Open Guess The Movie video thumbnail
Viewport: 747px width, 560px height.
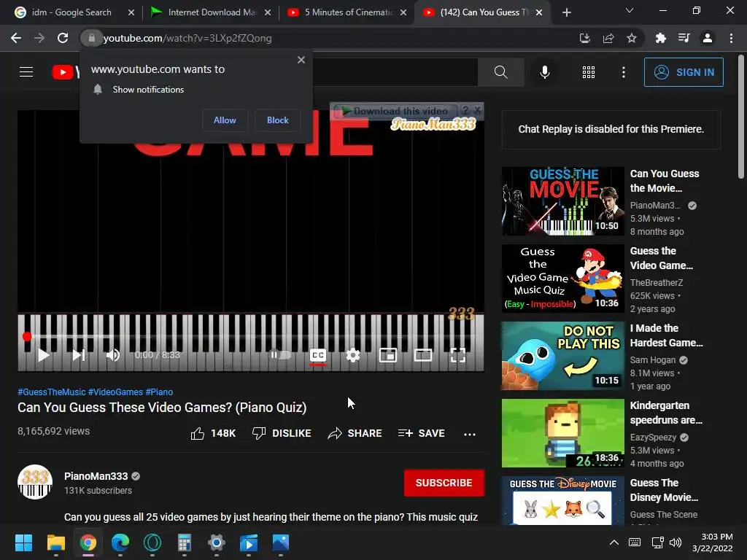point(562,201)
